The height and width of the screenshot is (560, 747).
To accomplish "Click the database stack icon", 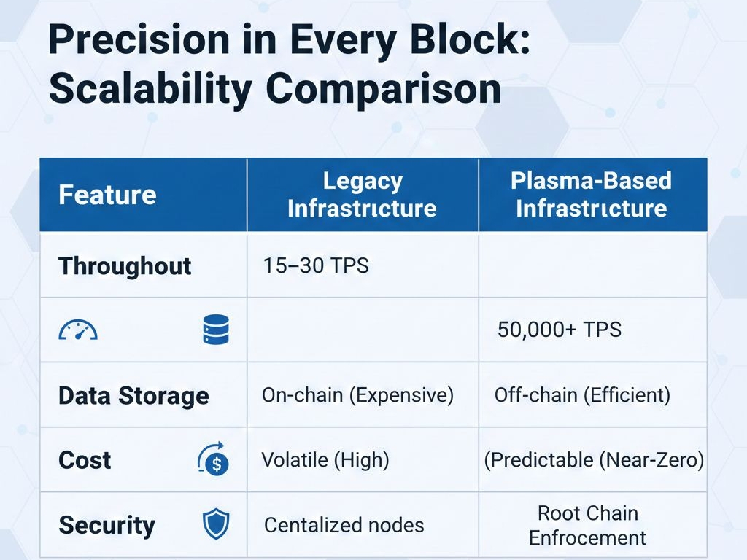I will [216, 330].
